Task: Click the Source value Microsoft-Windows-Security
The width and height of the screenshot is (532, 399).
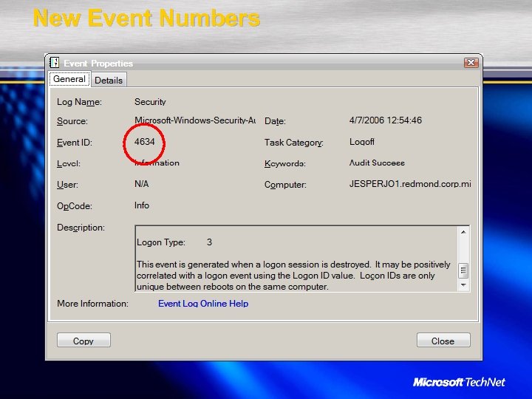Action: [x=195, y=120]
